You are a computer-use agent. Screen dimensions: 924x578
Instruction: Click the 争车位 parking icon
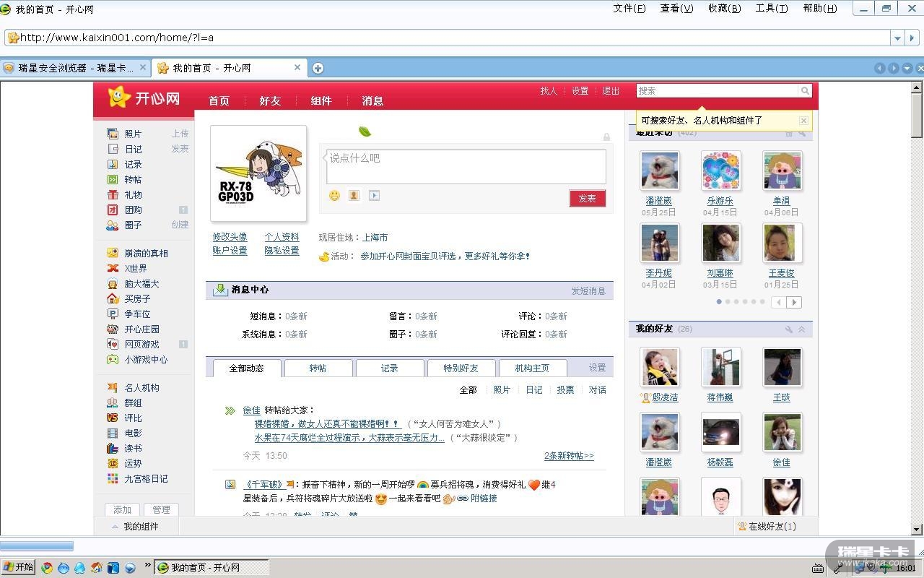113,314
